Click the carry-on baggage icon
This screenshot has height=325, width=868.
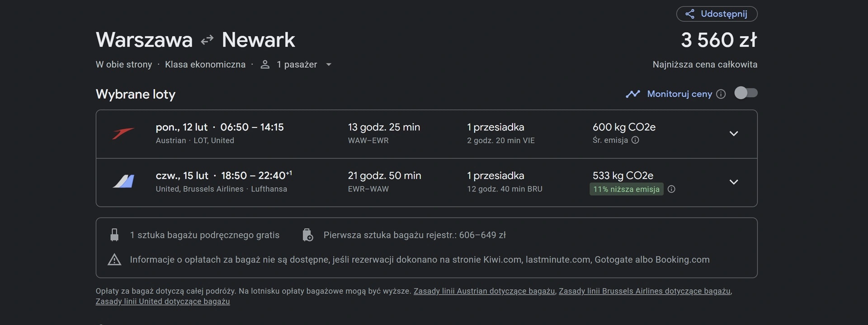tap(114, 235)
